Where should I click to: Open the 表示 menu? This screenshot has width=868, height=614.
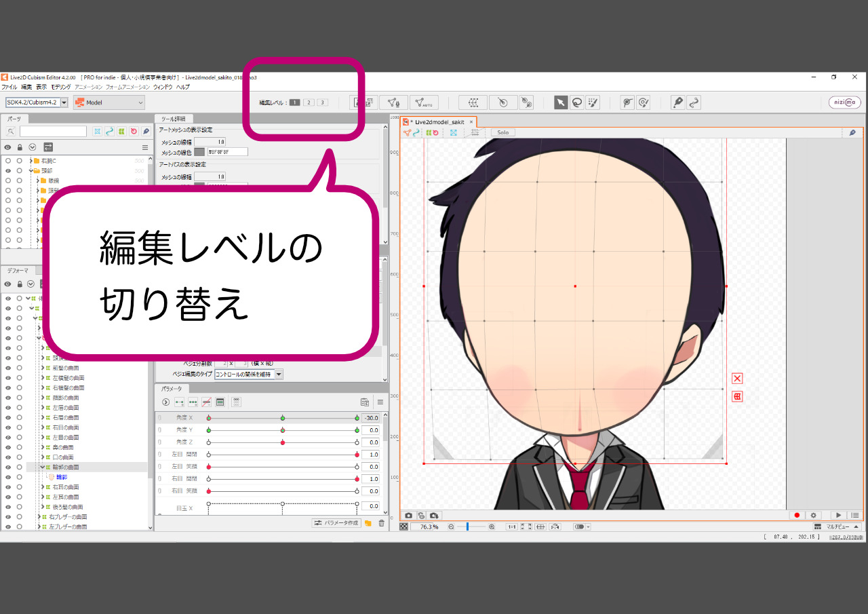click(x=41, y=87)
